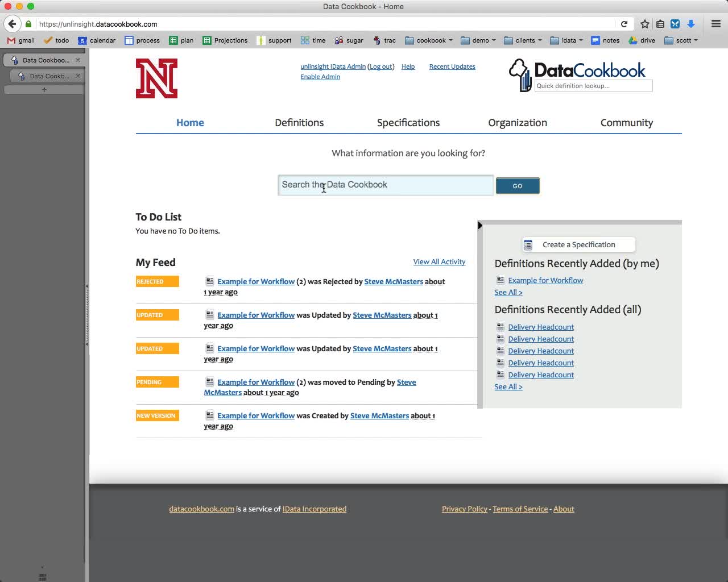Image resolution: width=728 pixels, height=582 pixels.
Task: Open the Privacy Policy footer link
Action: click(465, 509)
